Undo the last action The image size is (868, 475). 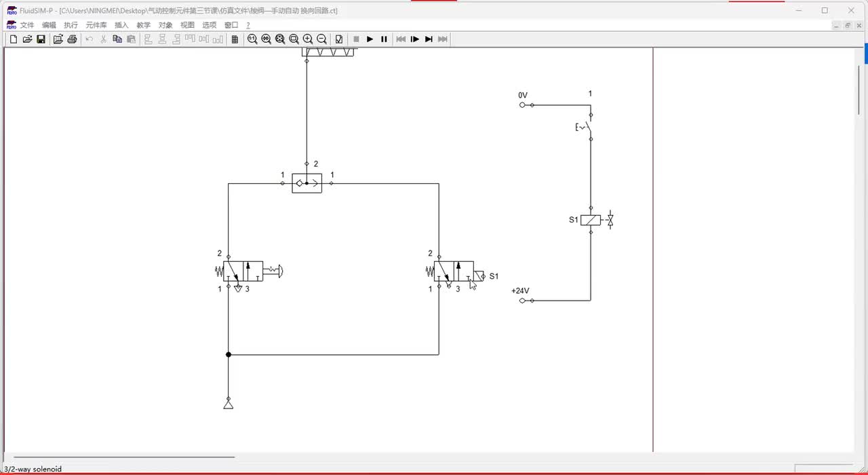click(90, 39)
